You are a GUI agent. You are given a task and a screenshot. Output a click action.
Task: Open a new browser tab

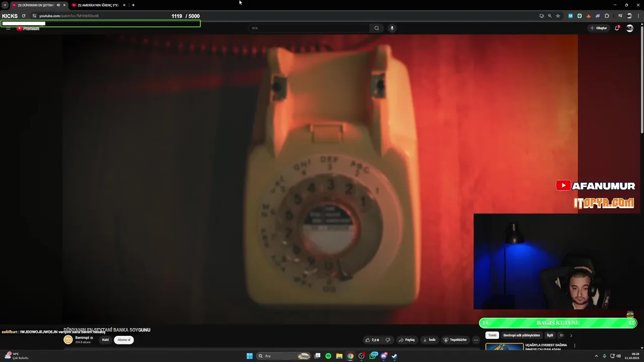pyautogui.click(x=133, y=5)
